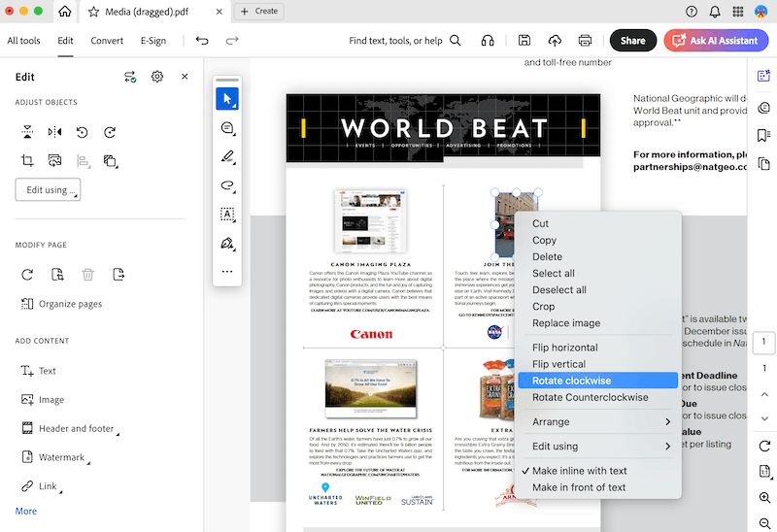Screen dimensions: 777x532
Task: Choose Cut from context menu
Action: [x=598, y=223]
